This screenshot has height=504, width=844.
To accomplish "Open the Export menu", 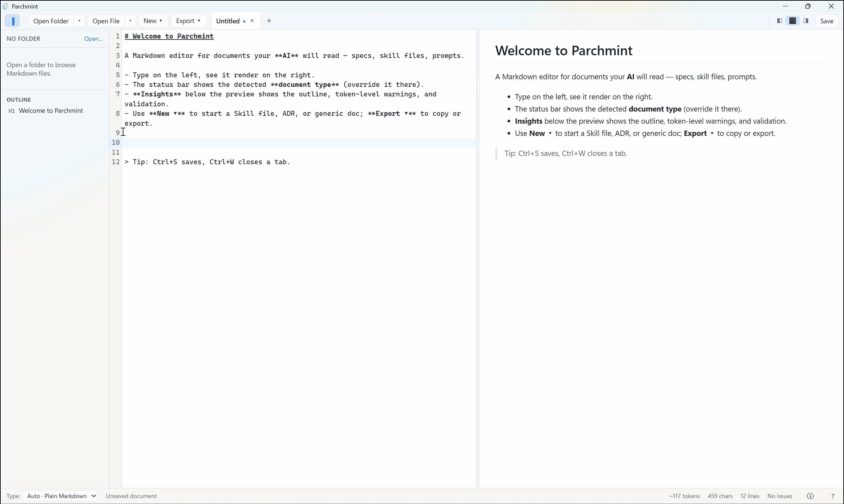I will [189, 21].
